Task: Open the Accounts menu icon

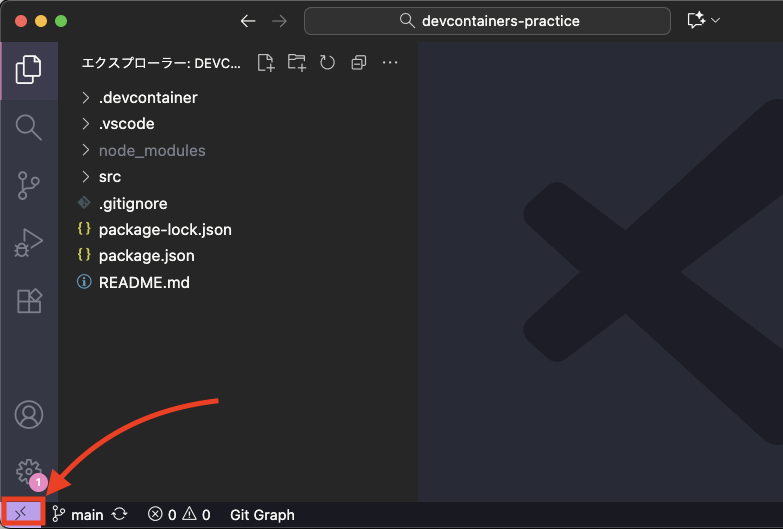Action: point(29,414)
